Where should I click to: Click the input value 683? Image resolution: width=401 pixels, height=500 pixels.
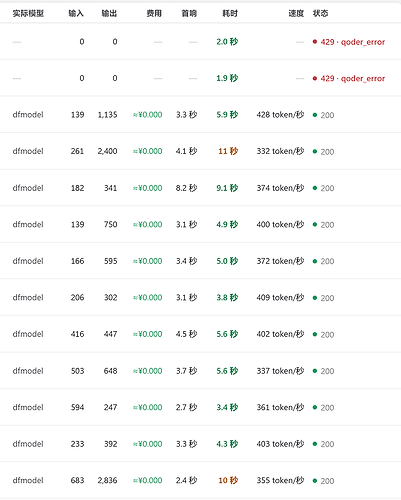point(77,480)
